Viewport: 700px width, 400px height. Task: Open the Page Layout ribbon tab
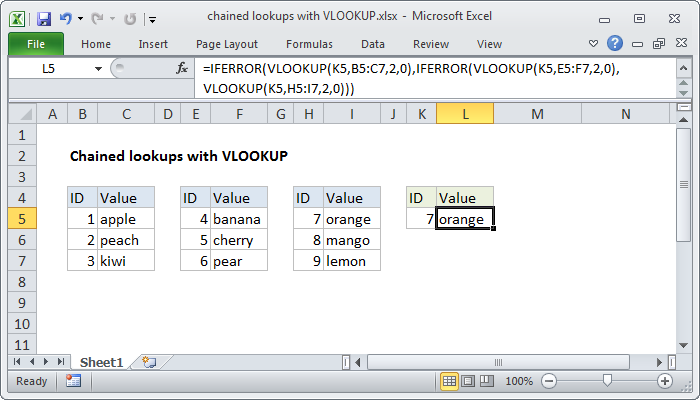pos(226,44)
